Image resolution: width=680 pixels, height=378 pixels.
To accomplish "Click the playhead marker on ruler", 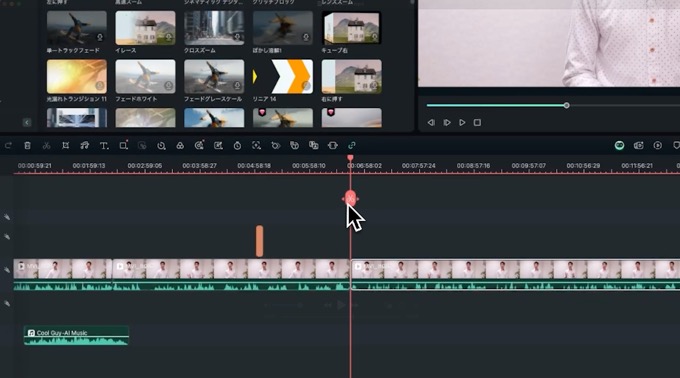I will coord(350,158).
